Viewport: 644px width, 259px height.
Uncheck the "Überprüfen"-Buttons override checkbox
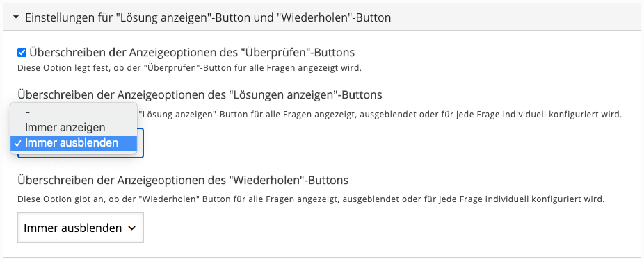point(22,53)
